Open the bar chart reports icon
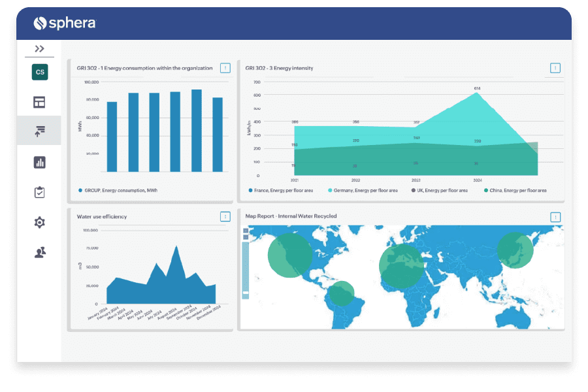 (40, 163)
